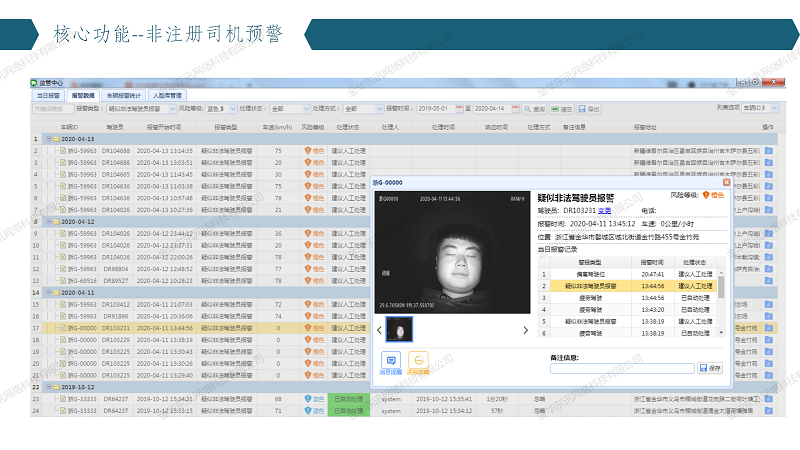Image resolution: width=800 pixels, height=450 pixels.
Task: Collapse the 2020-04-13 date group
Action: [47, 139]
